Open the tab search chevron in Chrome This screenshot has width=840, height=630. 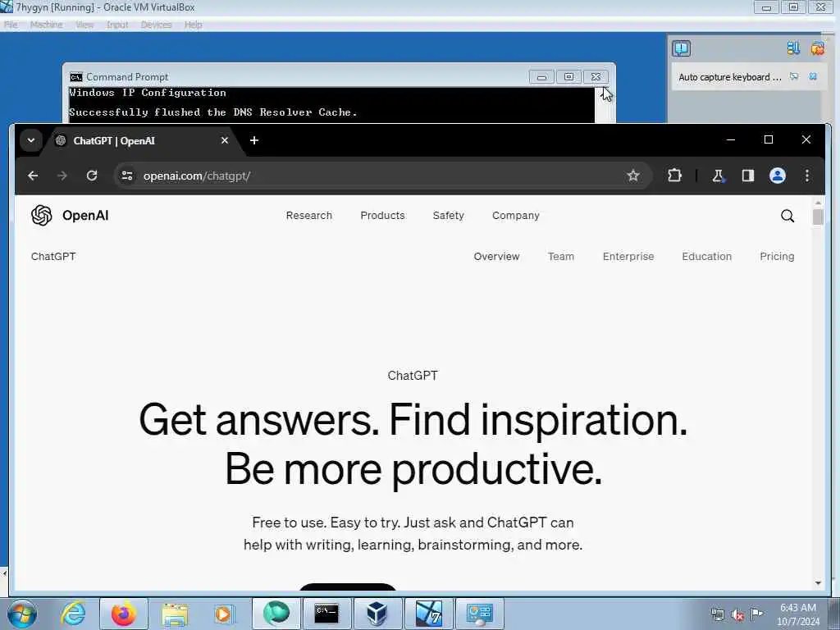(x=31, y=140)
